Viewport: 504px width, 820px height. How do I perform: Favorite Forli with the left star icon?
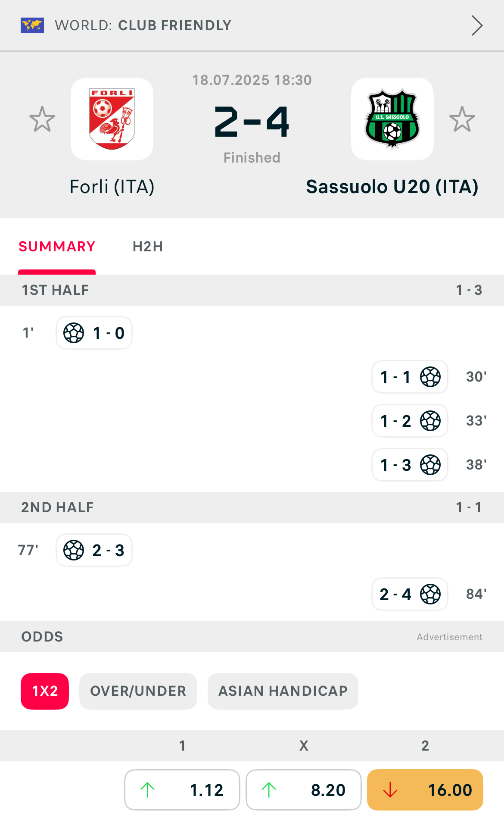(x=42, y=119)
